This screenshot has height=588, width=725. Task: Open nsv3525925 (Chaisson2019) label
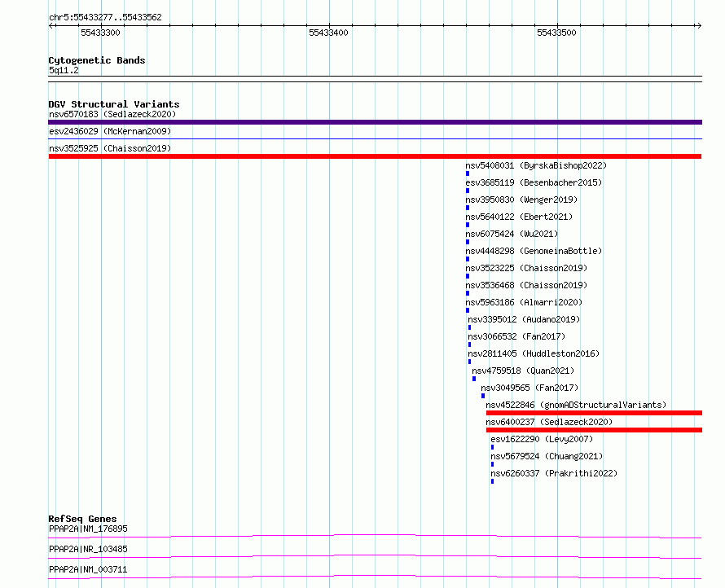(x=110, y=148)
